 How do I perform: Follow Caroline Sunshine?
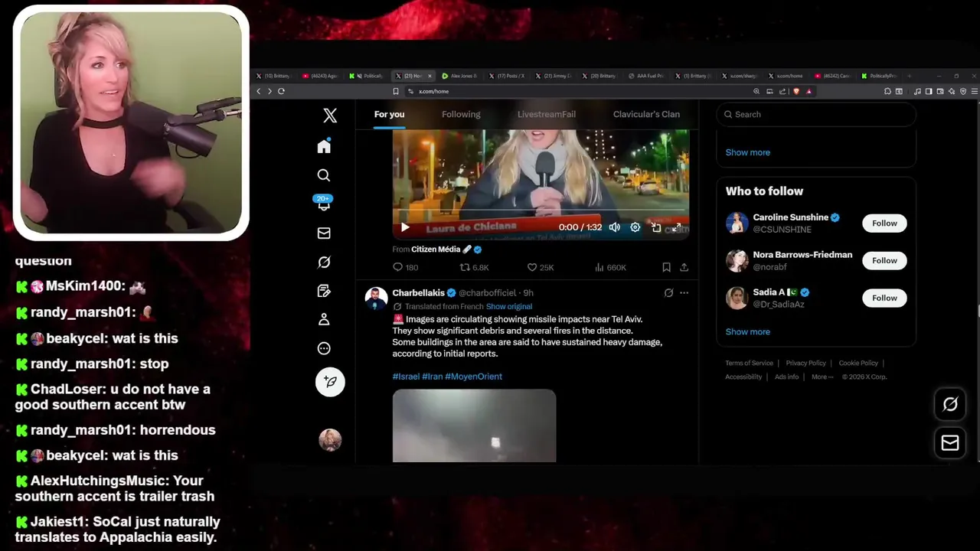[x=884, y=223]
